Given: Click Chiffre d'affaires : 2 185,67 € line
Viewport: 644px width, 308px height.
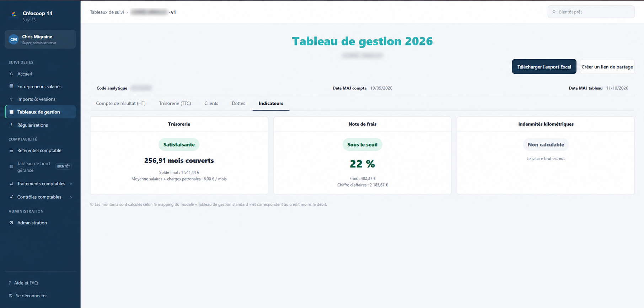Looking at the screenshot, I should pyautogui.click(x=363, y=185).
